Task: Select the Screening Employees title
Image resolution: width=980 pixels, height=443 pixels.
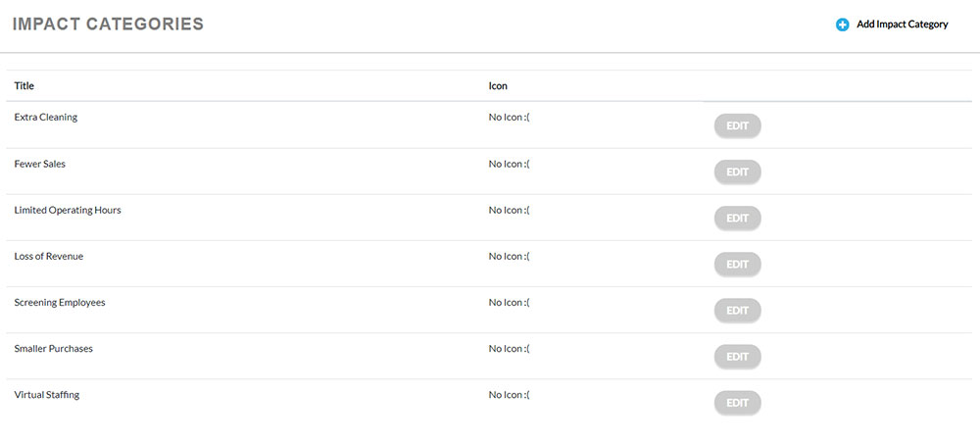Action: coord(60,302)
